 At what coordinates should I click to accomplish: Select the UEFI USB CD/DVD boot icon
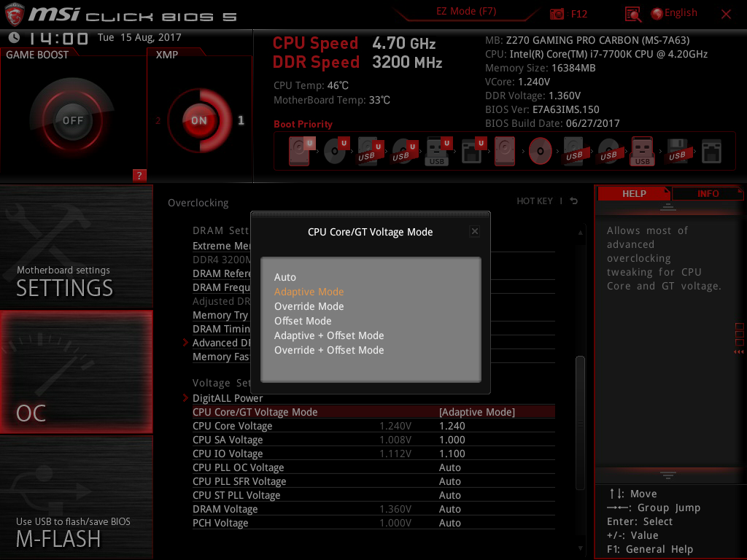click(404, 152)
